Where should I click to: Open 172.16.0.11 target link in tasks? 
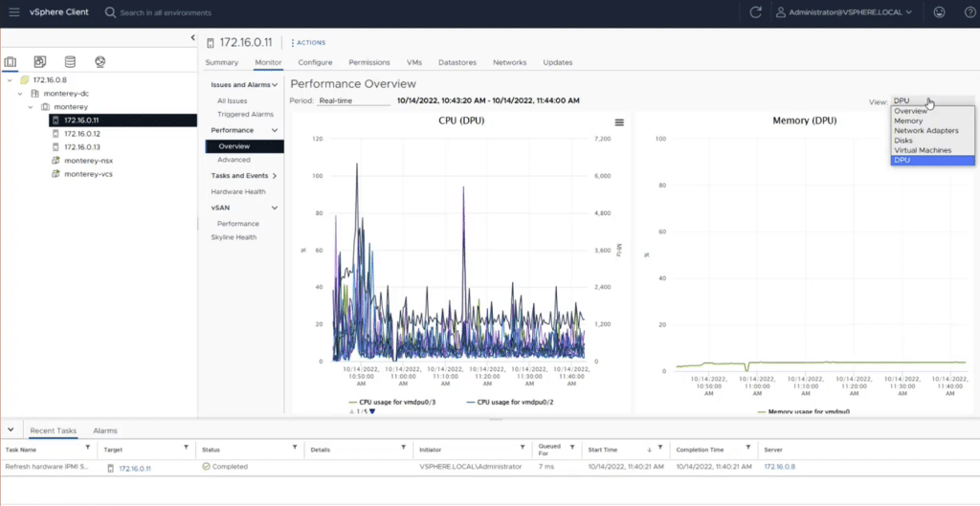click(x=134, y=468)
